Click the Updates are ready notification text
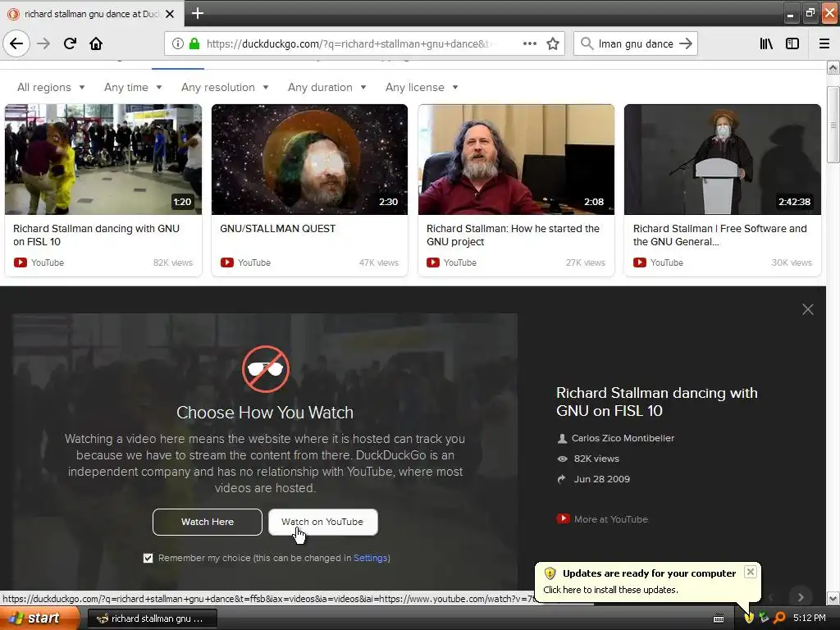840x630 pixels. [x=650, y=573]
